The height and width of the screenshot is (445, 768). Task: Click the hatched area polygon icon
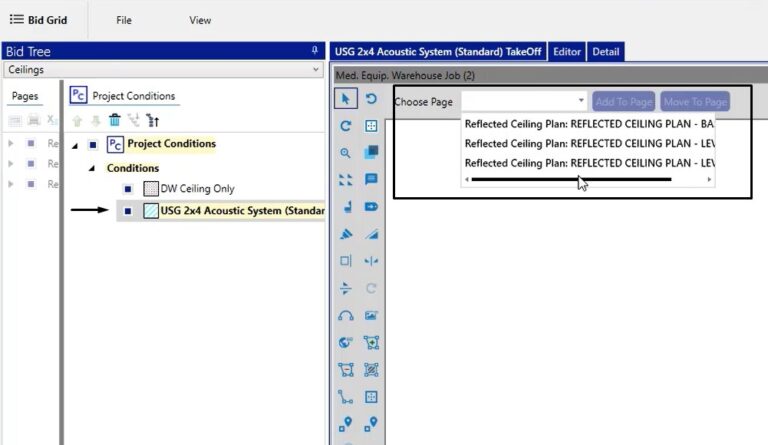click(371, 370)
